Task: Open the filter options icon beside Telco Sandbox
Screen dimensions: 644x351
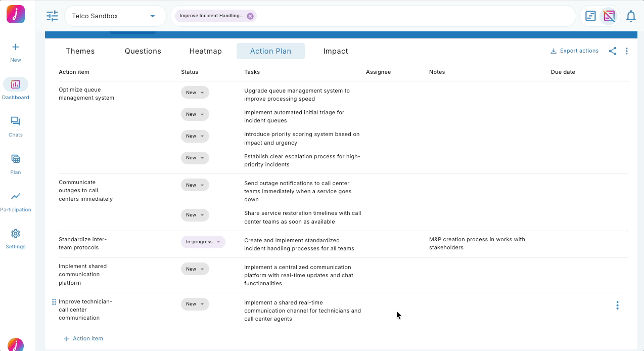Action: pos(52,16)
